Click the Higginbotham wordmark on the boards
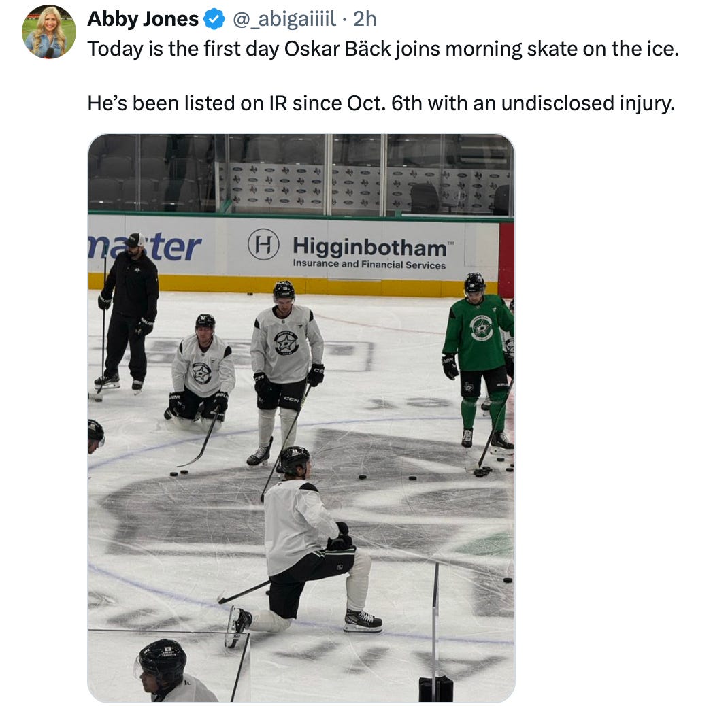This screenshot has height=706, width=728. click(369, 247)
